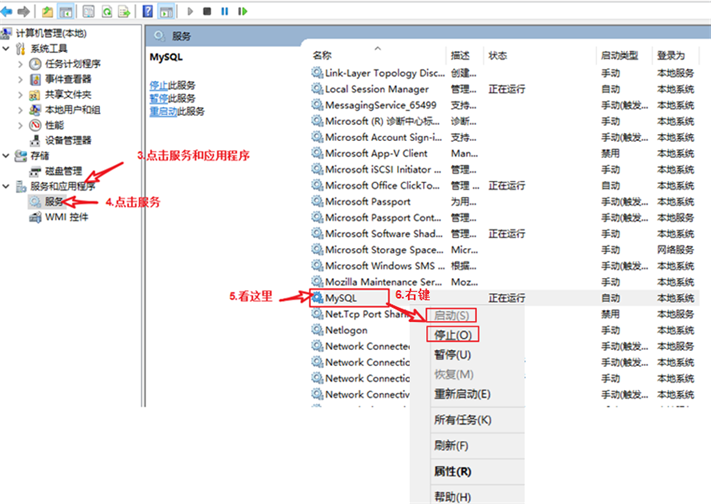Click the 重启动 link in the service panel

pos(162,111)
